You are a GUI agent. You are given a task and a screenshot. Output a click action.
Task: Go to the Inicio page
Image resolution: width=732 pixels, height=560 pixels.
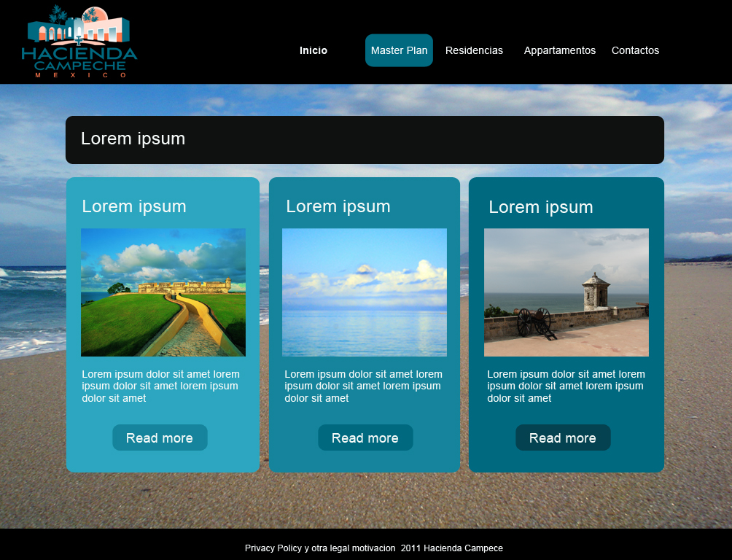tap(314, 50)
